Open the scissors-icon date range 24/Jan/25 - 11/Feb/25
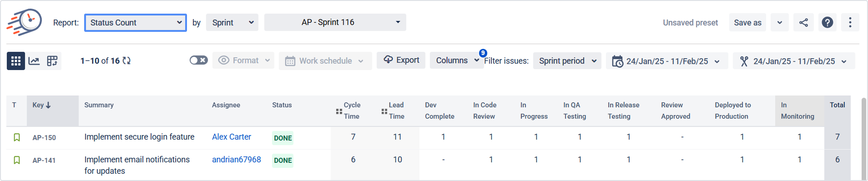The image size is (868, 181). [x=794, y=61]
